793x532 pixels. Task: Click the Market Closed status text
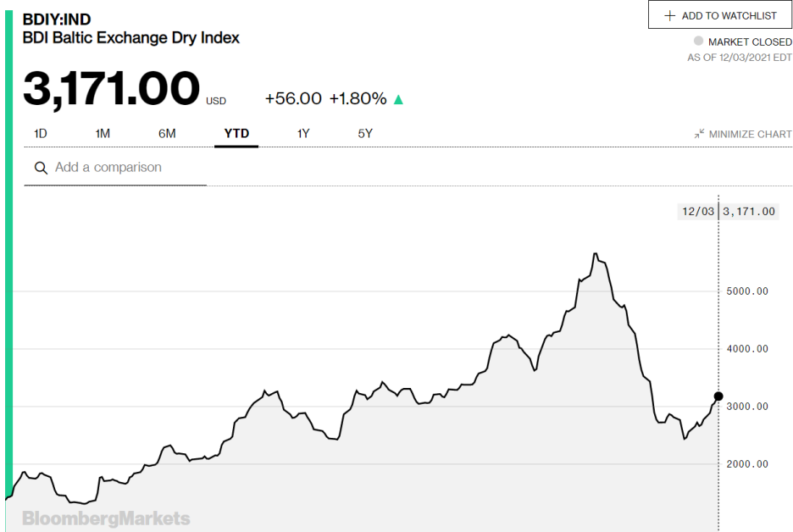click(x=750, y=42)
